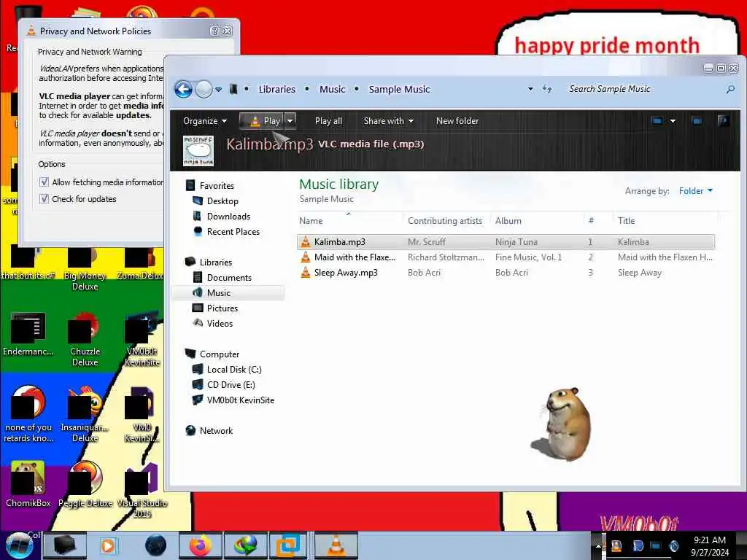
Task: Select the ChomikBox desktop icon
Action: (x=28, y=485)
